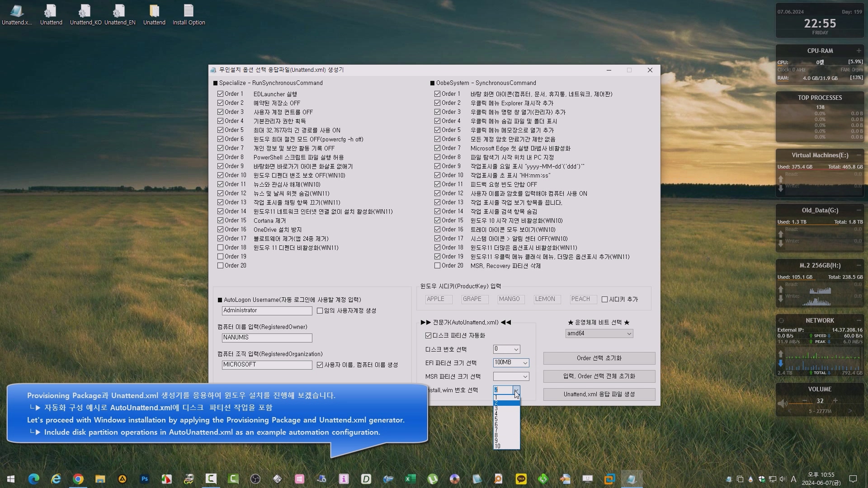Open File Explorer from taskbar
This screenshot has height=488, width=868.
100,479
